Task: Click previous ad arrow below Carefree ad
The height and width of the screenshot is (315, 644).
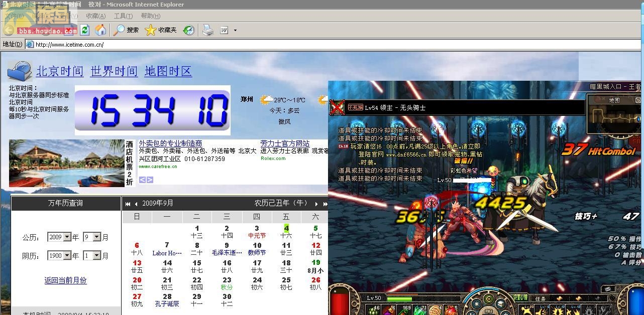Action: click(142, 180)
